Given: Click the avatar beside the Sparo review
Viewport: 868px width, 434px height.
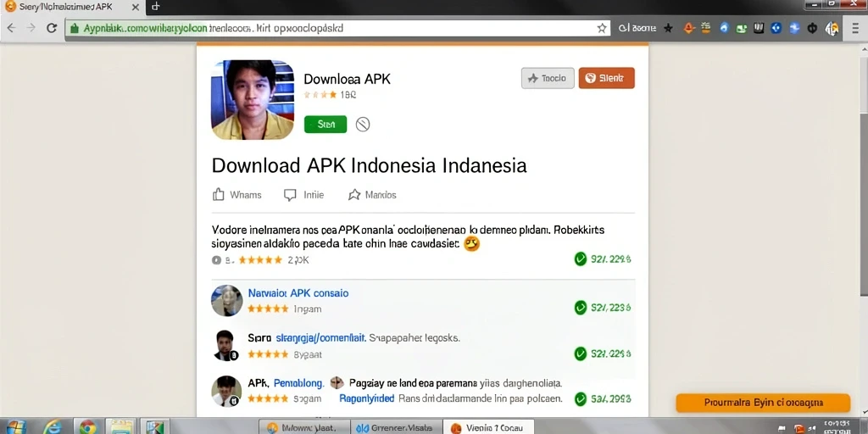Looking at the screenshot, I should point(225,346).
